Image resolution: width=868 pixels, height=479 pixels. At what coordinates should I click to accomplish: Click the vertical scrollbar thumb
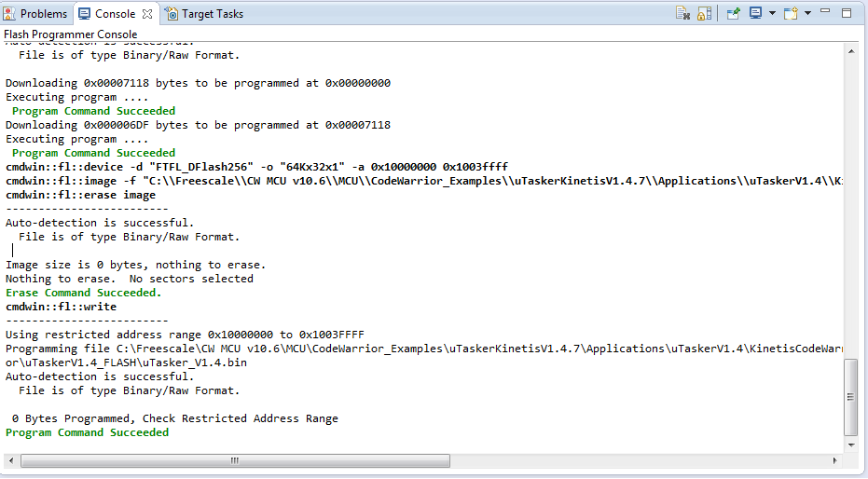click(850, 397)
